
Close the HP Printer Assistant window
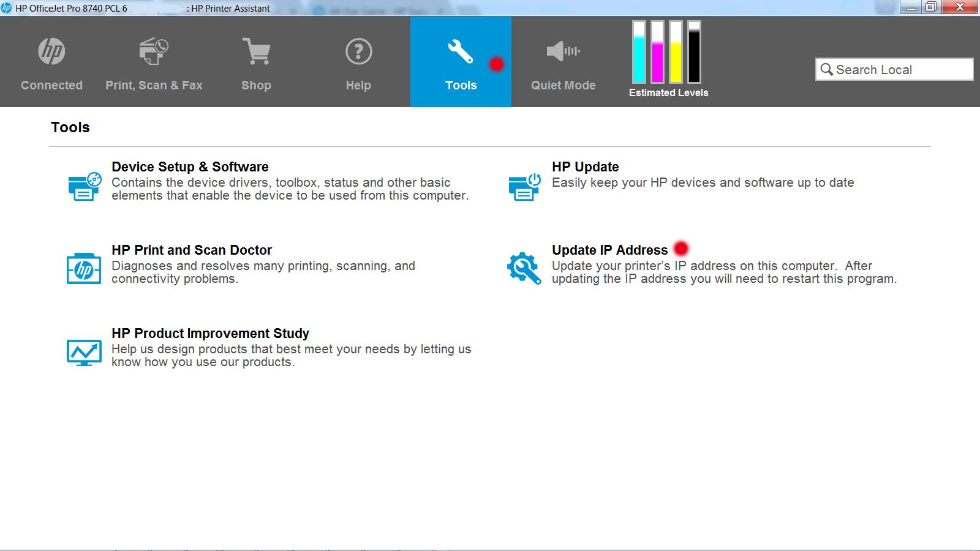click(960, 7)
